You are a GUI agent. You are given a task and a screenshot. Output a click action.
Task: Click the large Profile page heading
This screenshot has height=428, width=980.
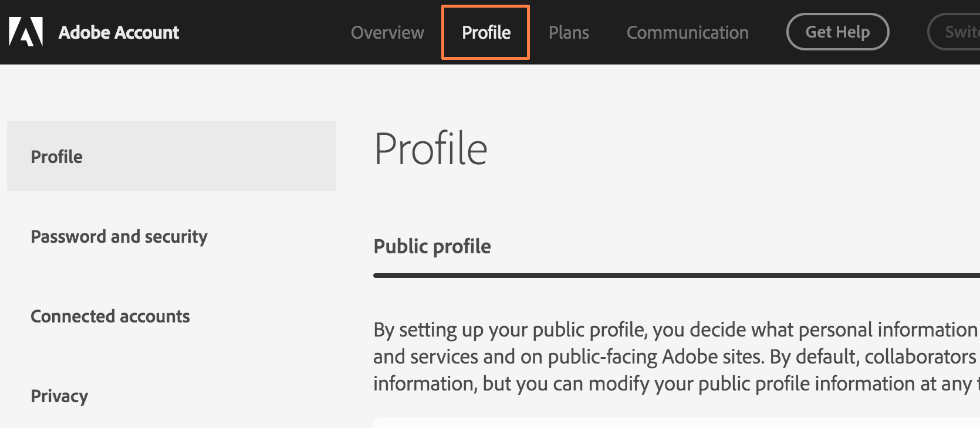(x=431, y=149)
